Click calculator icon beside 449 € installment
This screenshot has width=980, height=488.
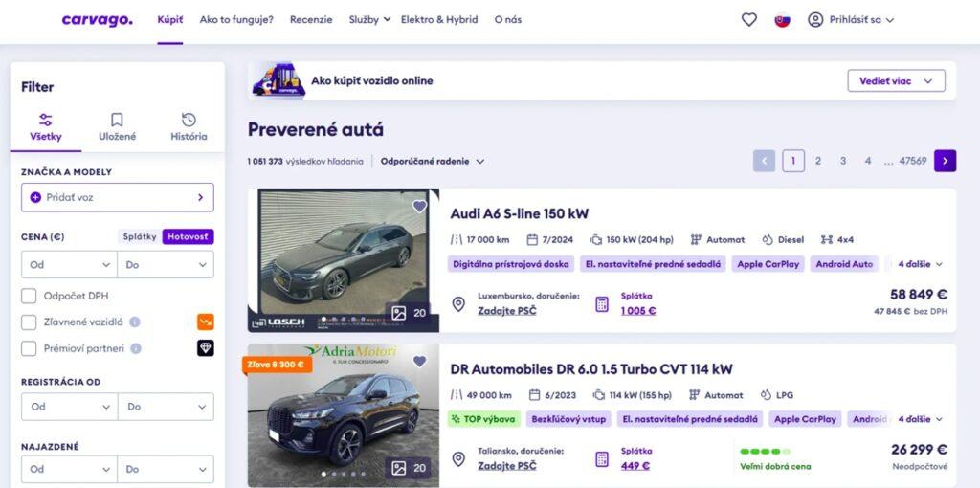[x=601, y=459]
